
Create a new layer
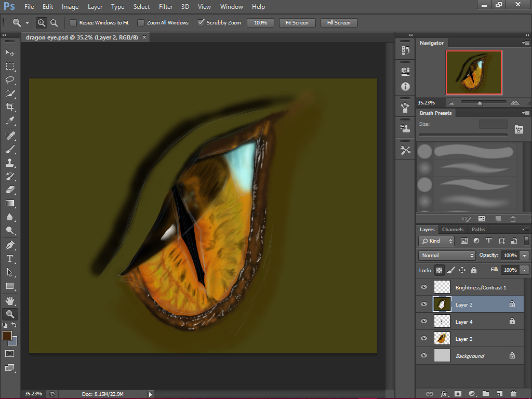[500, 393]
